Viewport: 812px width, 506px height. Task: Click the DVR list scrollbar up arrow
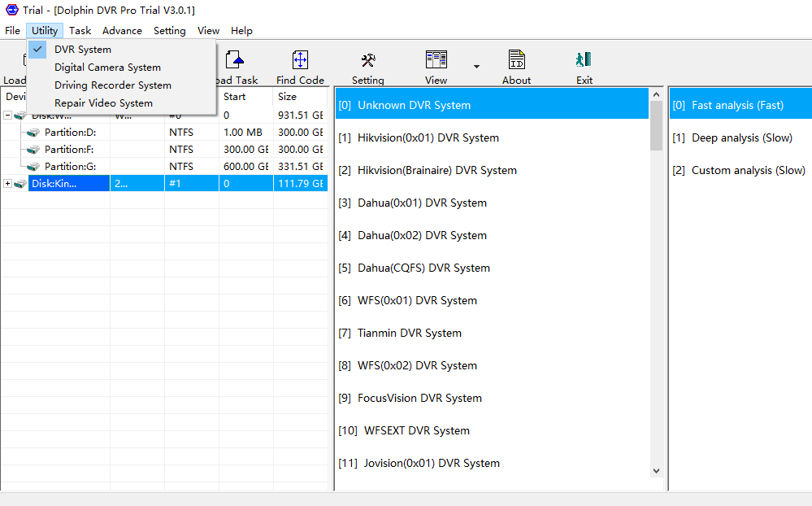click(x=656, y=94)
